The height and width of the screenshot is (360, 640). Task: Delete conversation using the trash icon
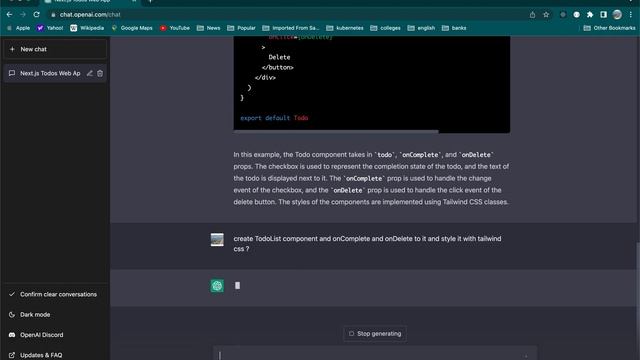tap(100, 73)
